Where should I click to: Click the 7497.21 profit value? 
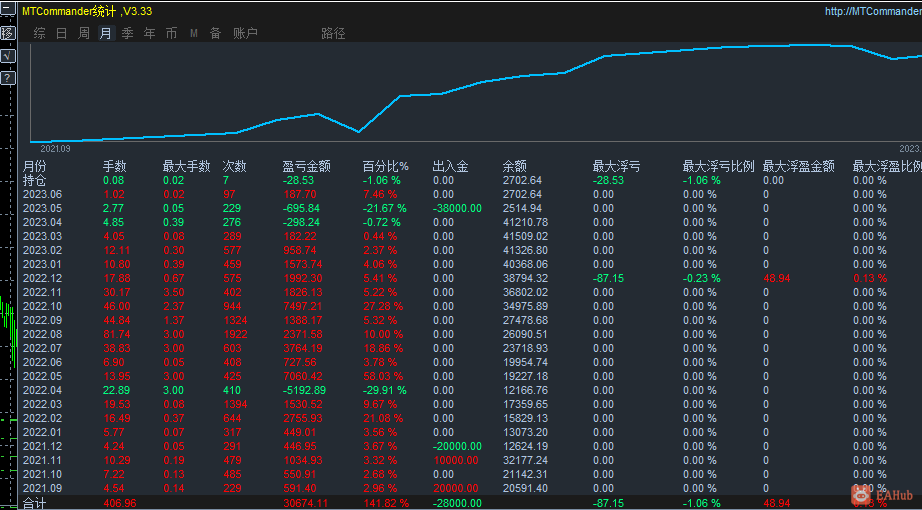click(303, 306)
